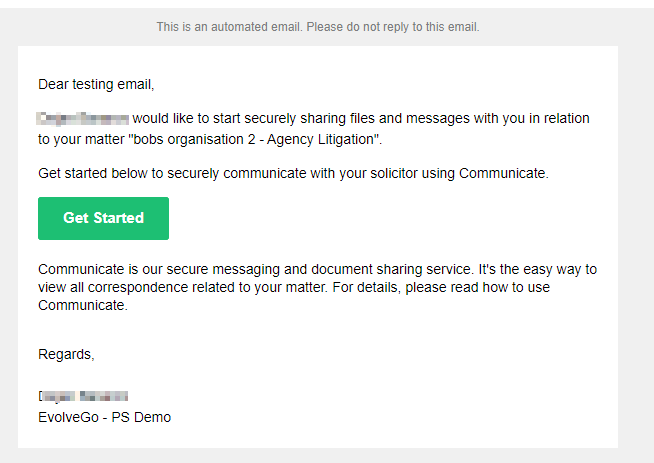Click the blurred sender name starting the paragraph
This screenshot has height=463, width=654.
point(83,118)
